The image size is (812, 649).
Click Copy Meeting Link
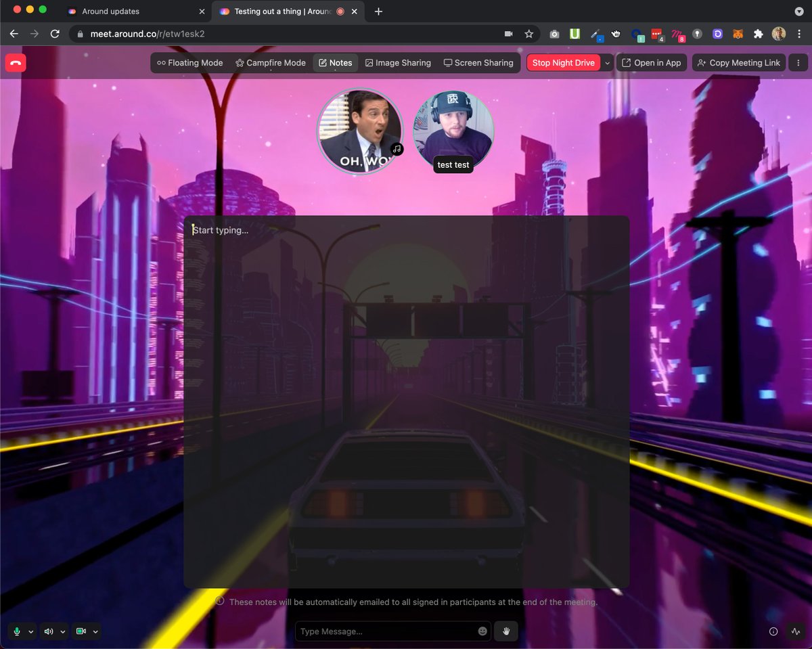pos(738,62)
